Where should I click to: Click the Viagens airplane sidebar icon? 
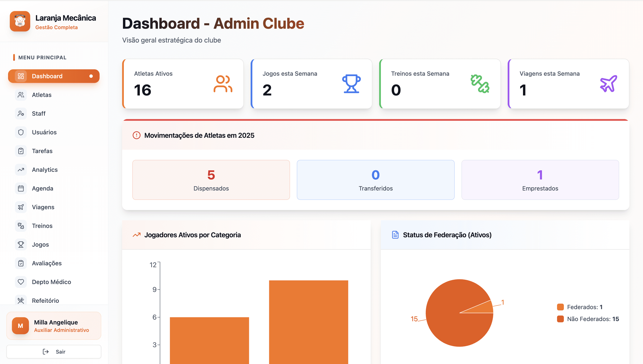click(x=21, y=207)
